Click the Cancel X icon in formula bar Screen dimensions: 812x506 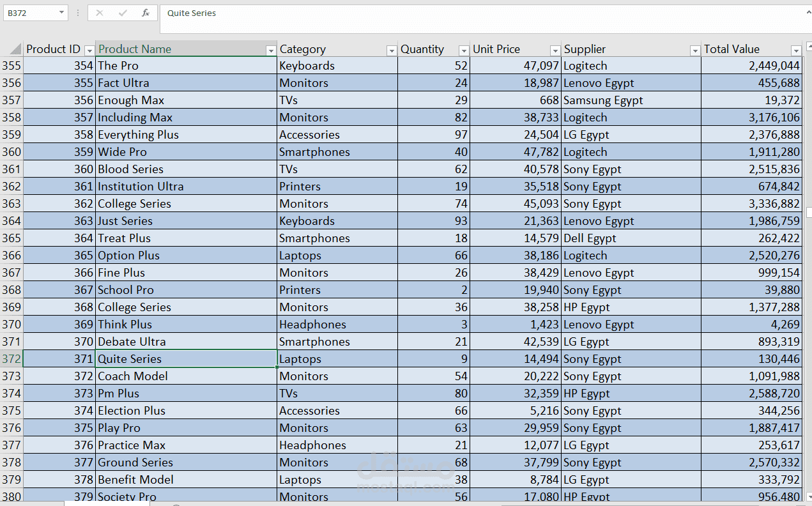click(100, 13)
